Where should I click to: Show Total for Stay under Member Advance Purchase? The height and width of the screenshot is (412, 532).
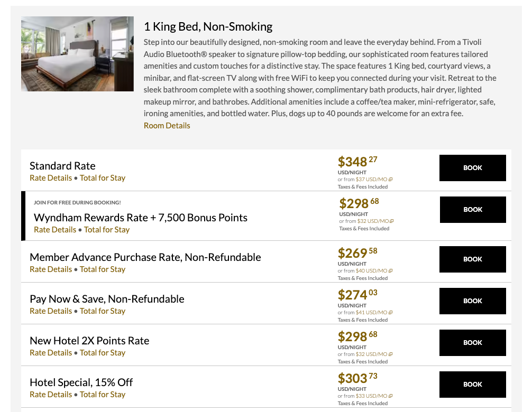(103, 269)
